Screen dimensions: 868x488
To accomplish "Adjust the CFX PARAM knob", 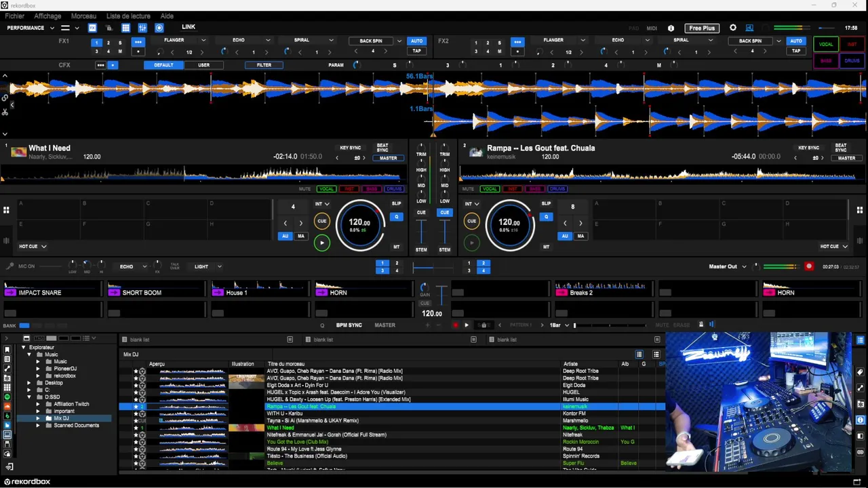I will [356, 65].
